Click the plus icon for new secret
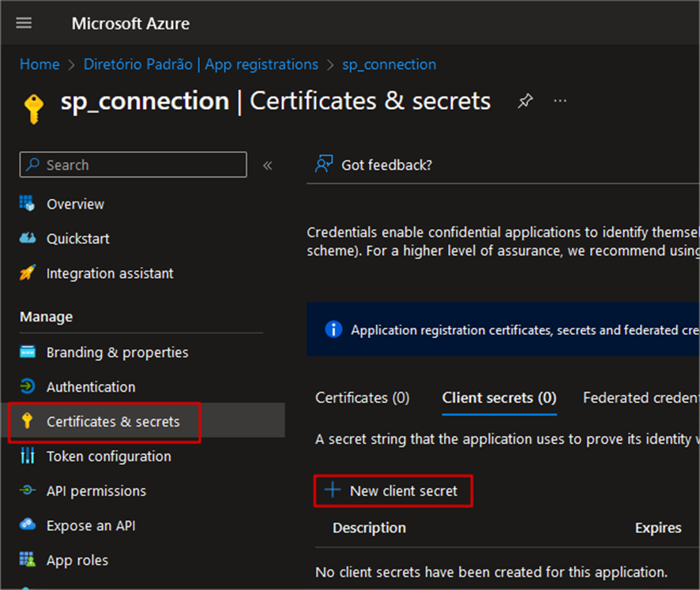 point(333,490)
